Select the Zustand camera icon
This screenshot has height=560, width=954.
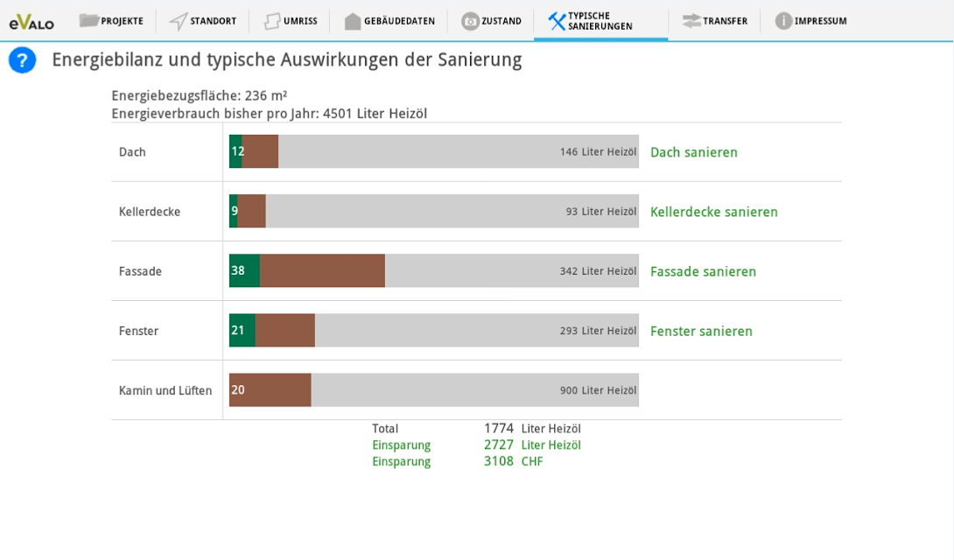(x=470, y=21)
